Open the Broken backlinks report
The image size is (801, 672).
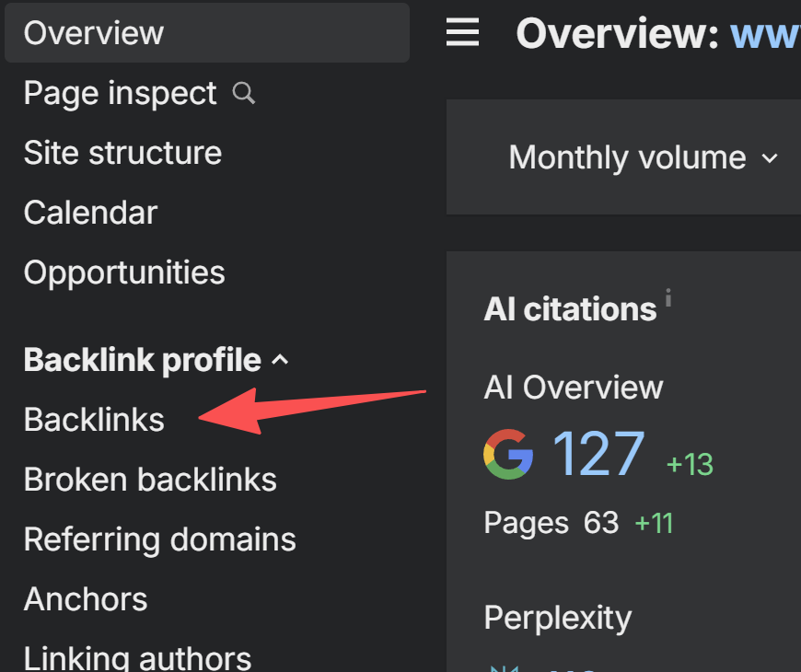(150, 480)
